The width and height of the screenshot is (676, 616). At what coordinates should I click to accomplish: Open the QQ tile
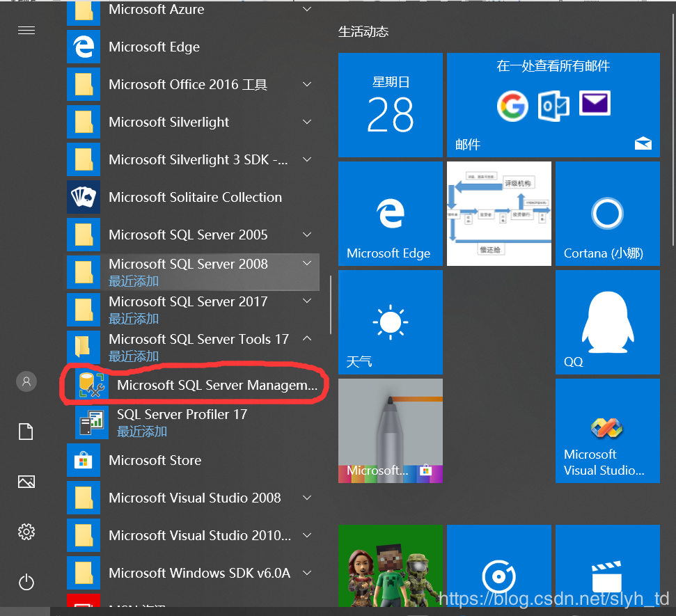point(607,322)
